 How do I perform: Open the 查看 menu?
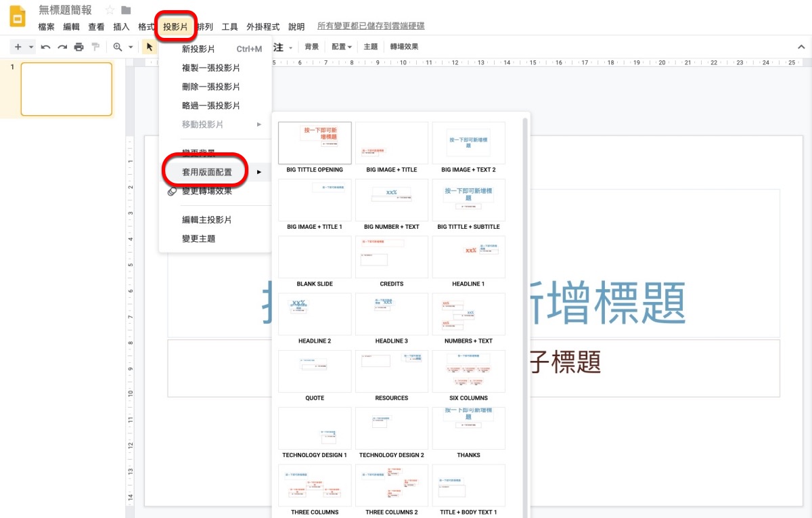click(x=96, y=27)
